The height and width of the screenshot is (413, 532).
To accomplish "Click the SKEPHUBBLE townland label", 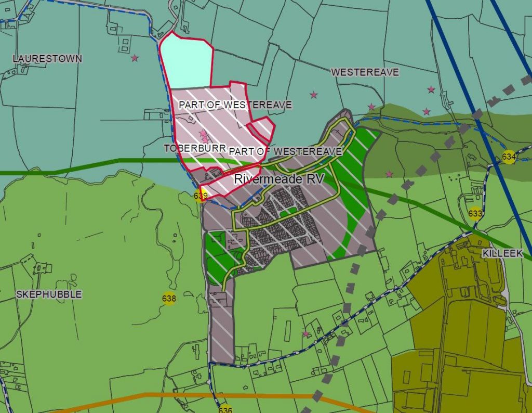I will click(49, 294).
